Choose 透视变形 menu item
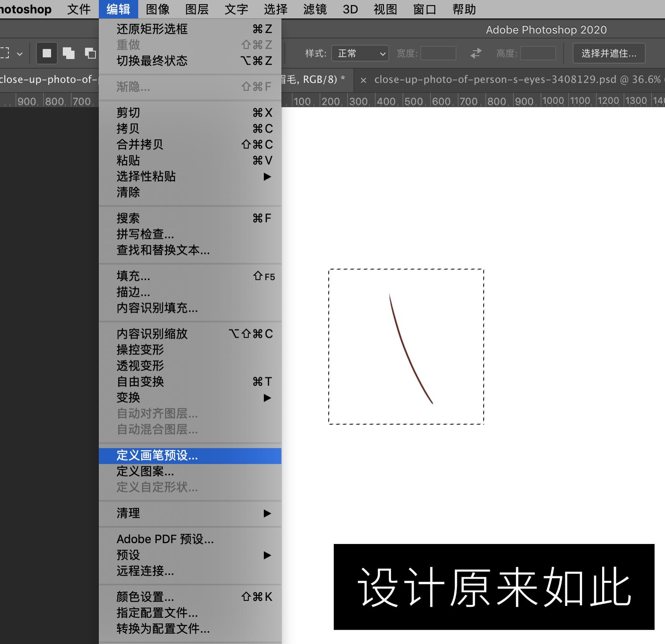 (x=190, y=366)
